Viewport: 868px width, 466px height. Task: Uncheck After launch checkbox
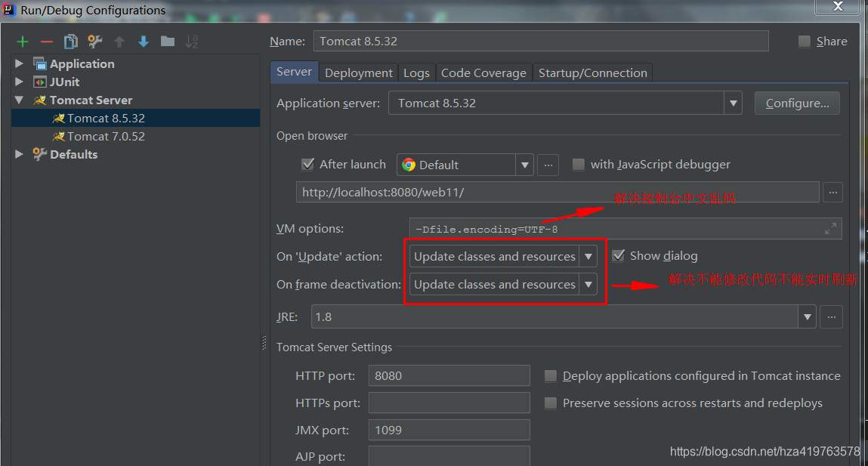(x=307, y=165)
